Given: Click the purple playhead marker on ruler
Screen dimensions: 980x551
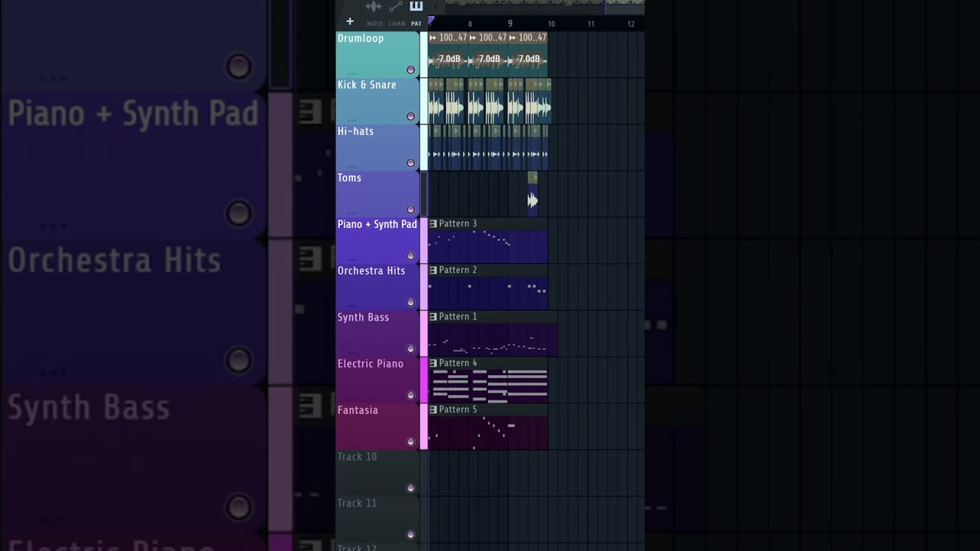Looking at the screenshot, I should coord(431,21).
